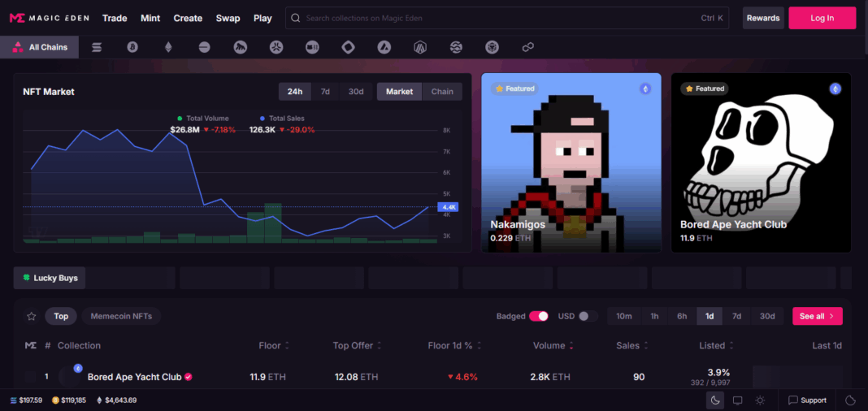Click See all collections button
The image size is (868, 411).
click(x=817, y=316)
